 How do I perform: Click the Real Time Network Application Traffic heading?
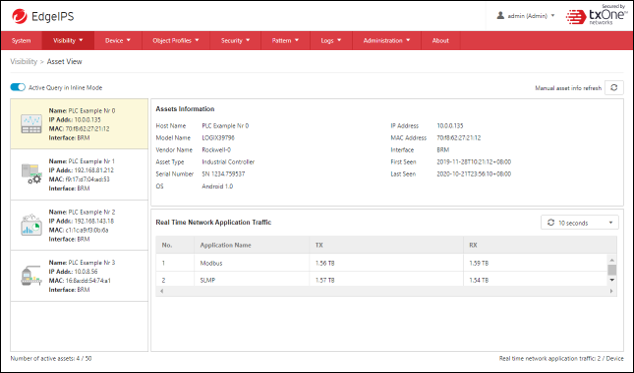213,222
